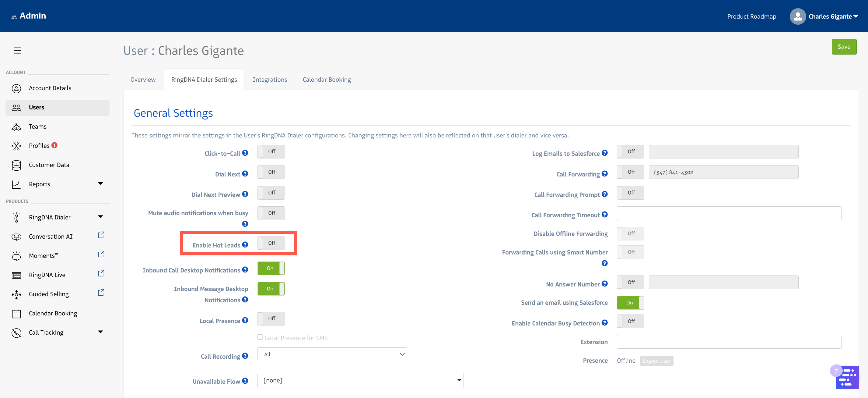Viewport: 868px width, 398px height.
Task: Click the green Save button
Action: pyautogui.click(x=843, y=47)
